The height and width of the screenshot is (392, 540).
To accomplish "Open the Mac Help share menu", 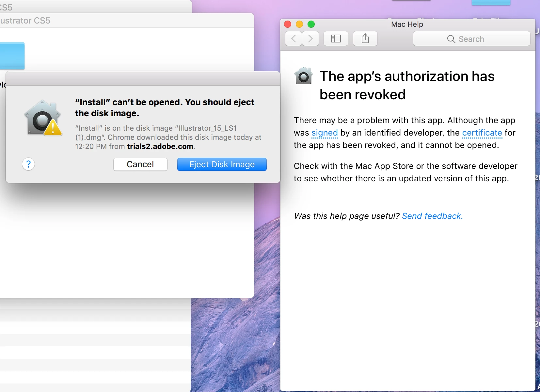I will pos(365,39).
